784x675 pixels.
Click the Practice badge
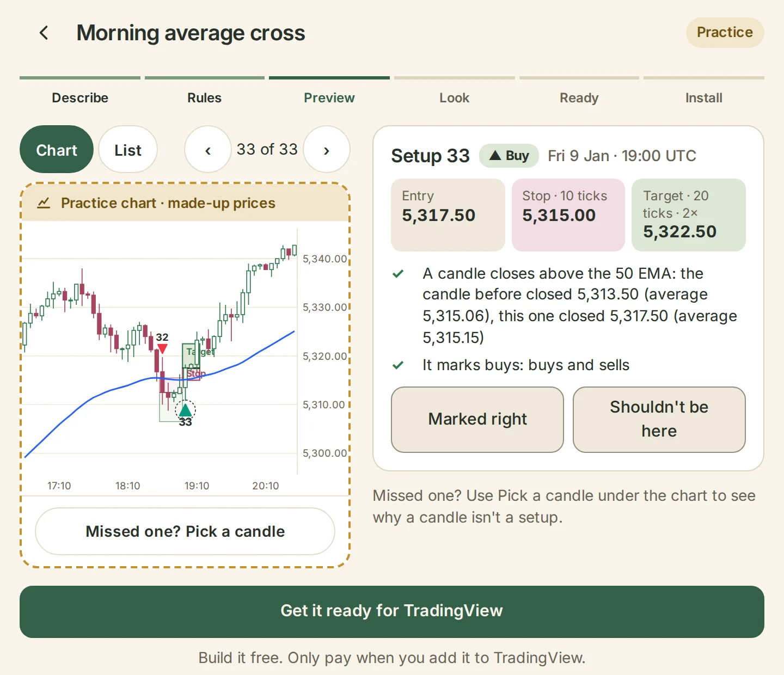pos(725,33)
